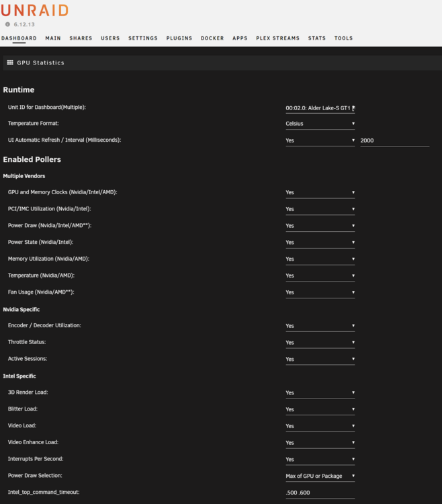
Task: Open the Tools tab
Action: click(343, 38)
